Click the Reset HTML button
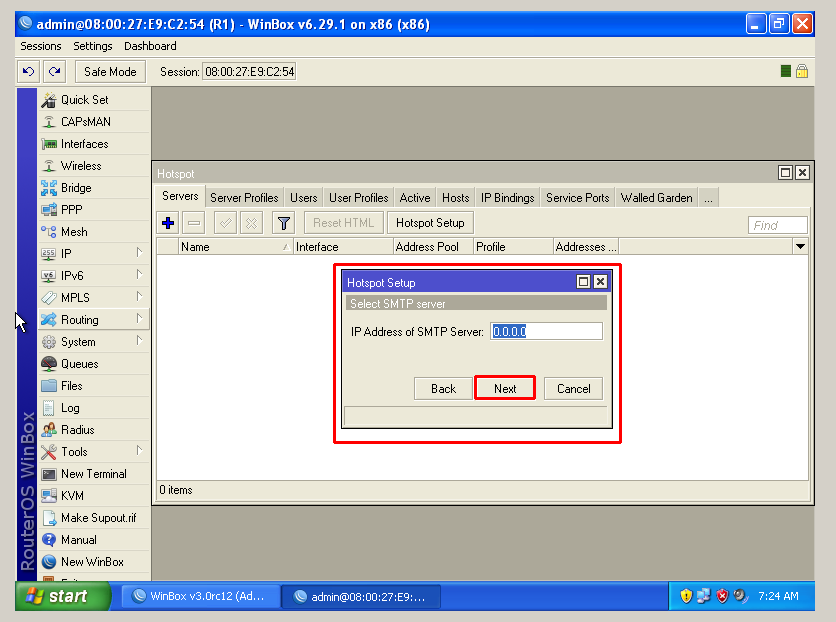The width and height of the screenshot is (836, 622). 344,223
